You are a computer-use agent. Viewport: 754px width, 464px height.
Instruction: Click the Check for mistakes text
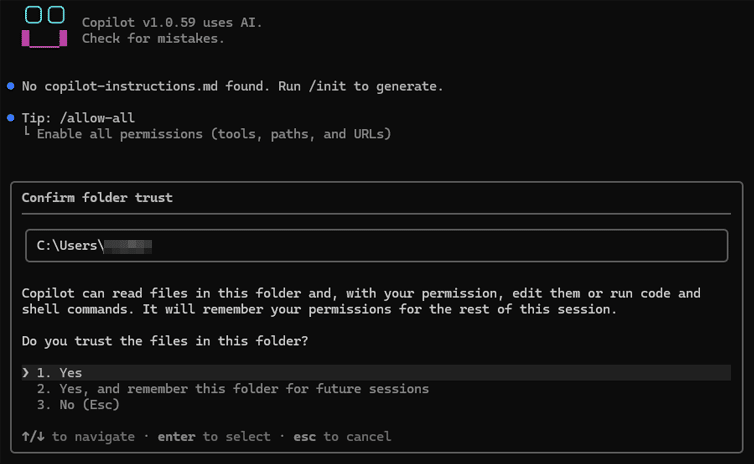pos(153,38)
